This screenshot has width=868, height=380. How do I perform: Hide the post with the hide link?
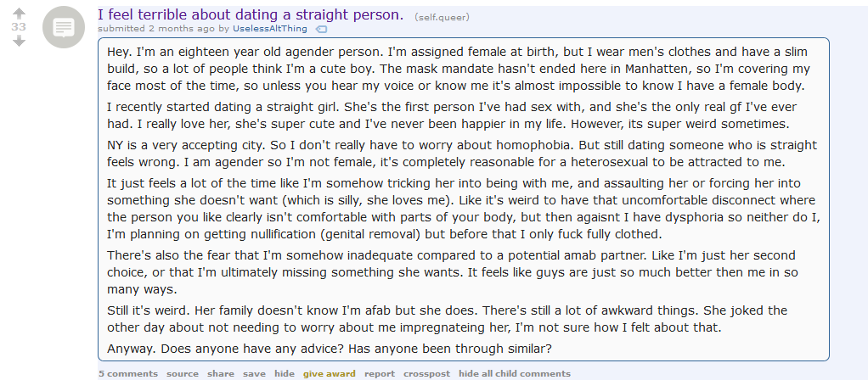(x=285, y=373)
